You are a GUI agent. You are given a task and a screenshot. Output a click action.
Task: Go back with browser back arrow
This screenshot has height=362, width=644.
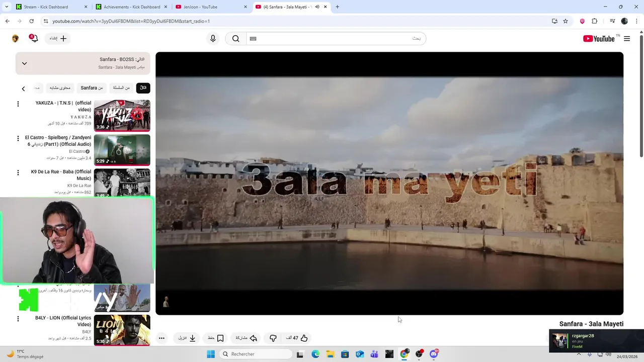pyautogui.click(x=7, y=21)
